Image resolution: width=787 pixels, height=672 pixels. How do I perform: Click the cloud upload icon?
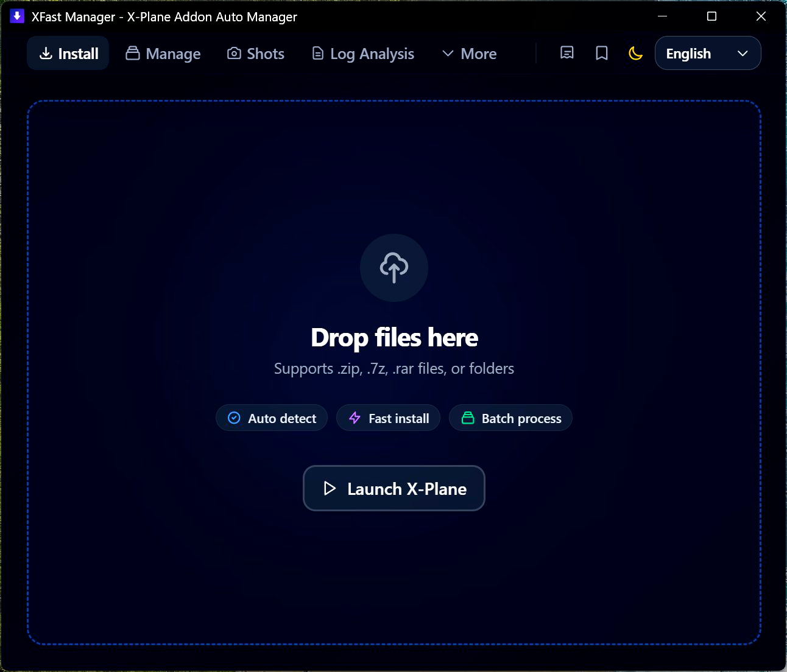[394, 268]
